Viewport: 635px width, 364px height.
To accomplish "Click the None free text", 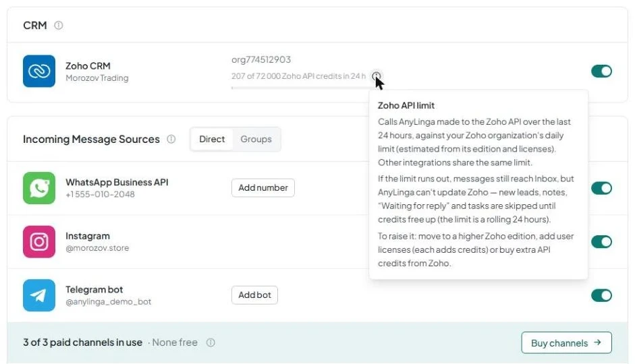I will [175, 342].
